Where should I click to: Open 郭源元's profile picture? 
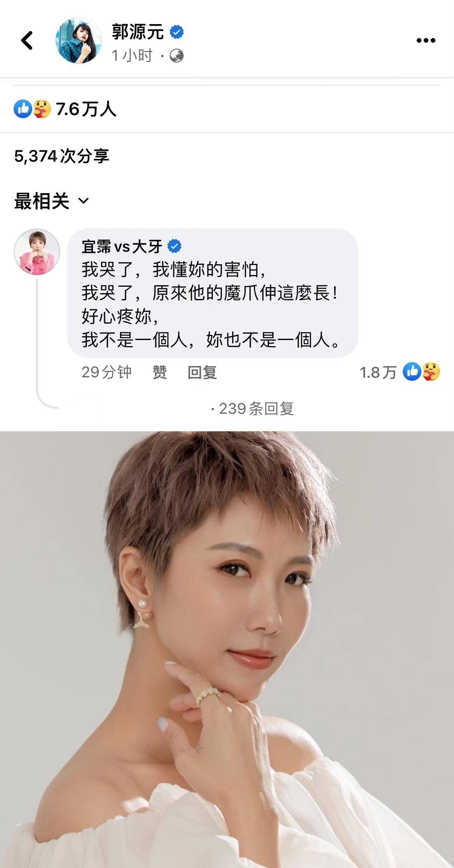[x=79, y=40]
